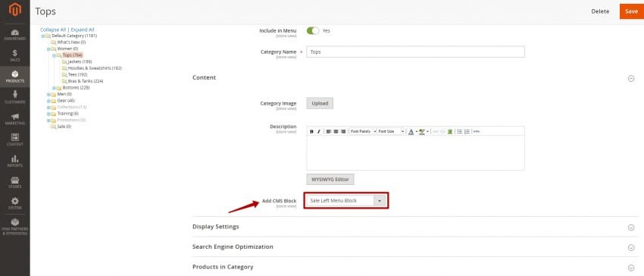
Task: Toggle bold in Description editor
Action: pyautogui.click(x=311, y=132)
